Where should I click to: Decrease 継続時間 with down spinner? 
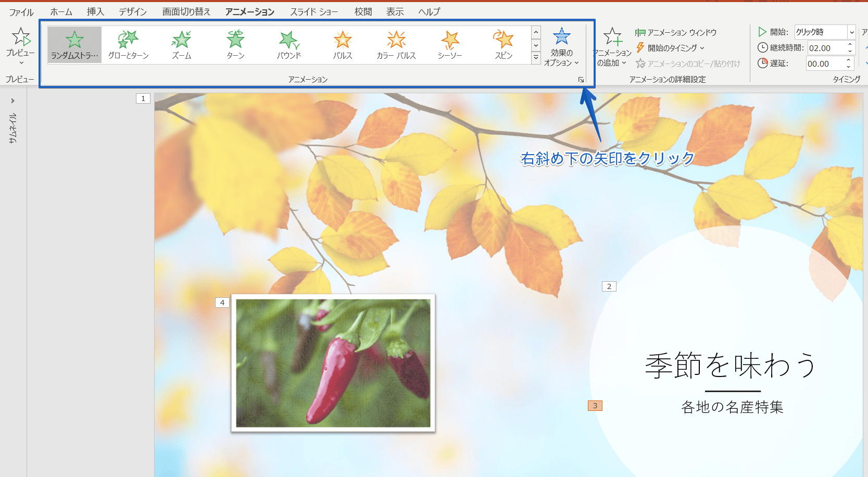click(x=850, y=51)
